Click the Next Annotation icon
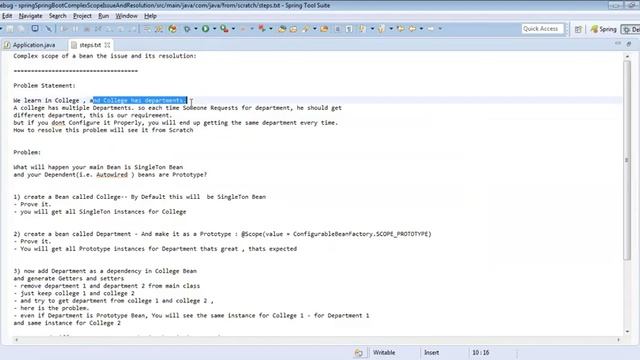This screenshot has width=640, height=360. coord(362,29)
